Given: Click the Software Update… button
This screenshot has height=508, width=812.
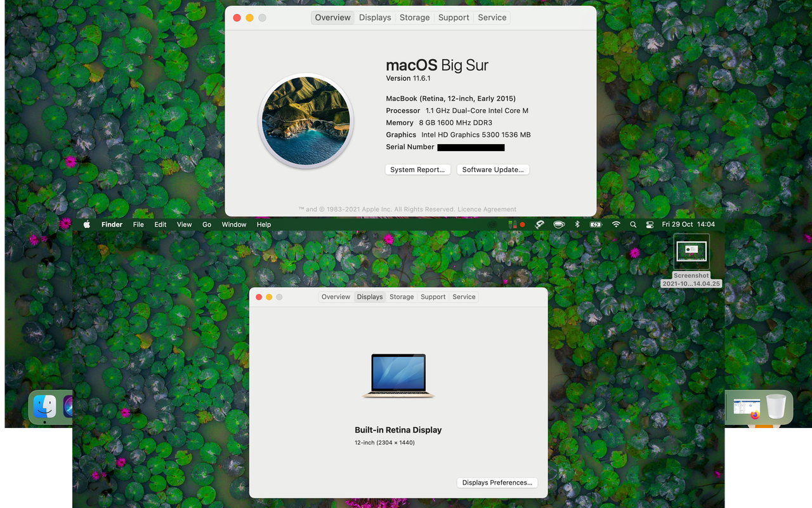Looking at the screenshot, I should click(493, 170).
